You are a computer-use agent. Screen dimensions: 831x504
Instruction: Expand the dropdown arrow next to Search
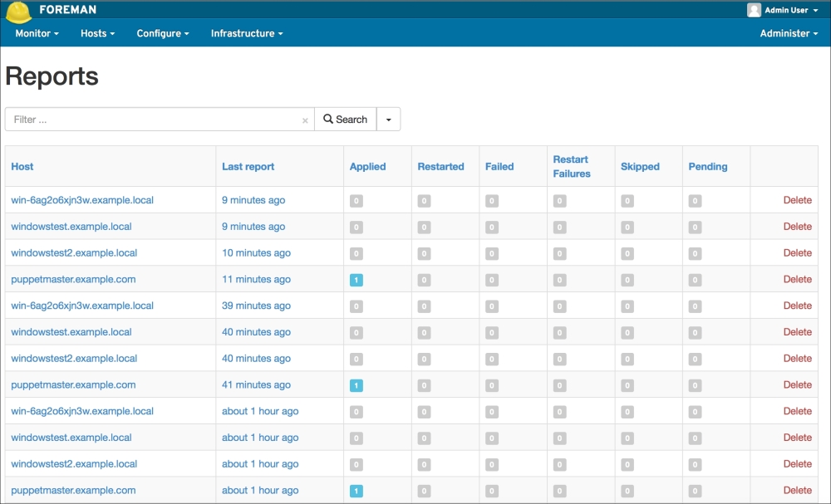pyautogui.click(x=388, y=120)
